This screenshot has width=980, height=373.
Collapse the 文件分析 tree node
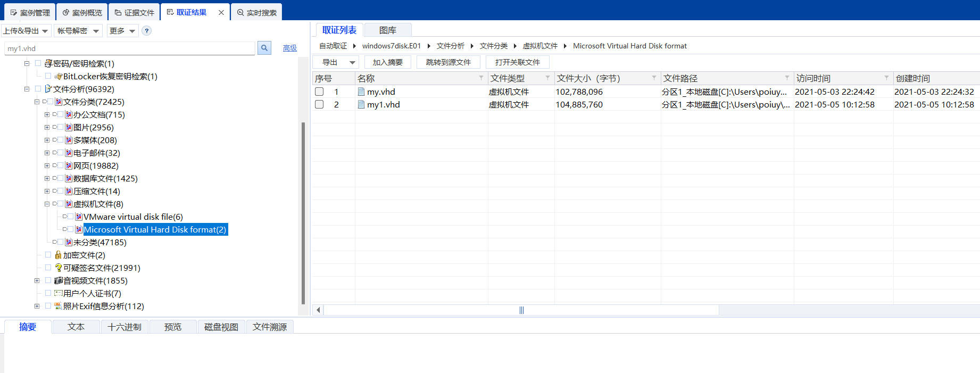(27, 89)
